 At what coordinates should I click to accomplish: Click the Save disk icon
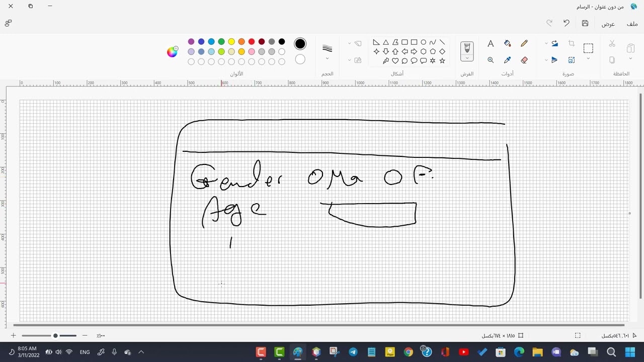pos(585,23)
